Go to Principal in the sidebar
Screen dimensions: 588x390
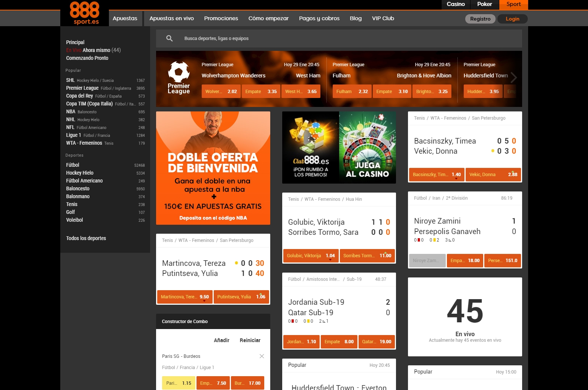75,42
